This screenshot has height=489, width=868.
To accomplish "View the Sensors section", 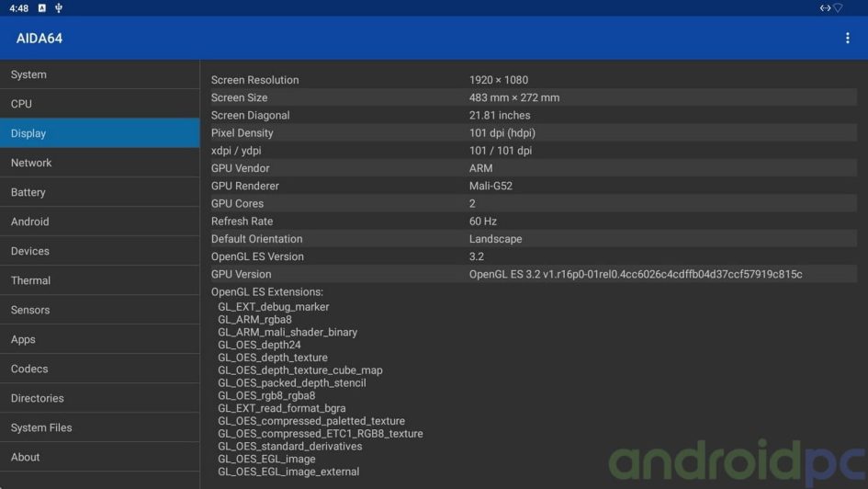I will click(99, 310).
